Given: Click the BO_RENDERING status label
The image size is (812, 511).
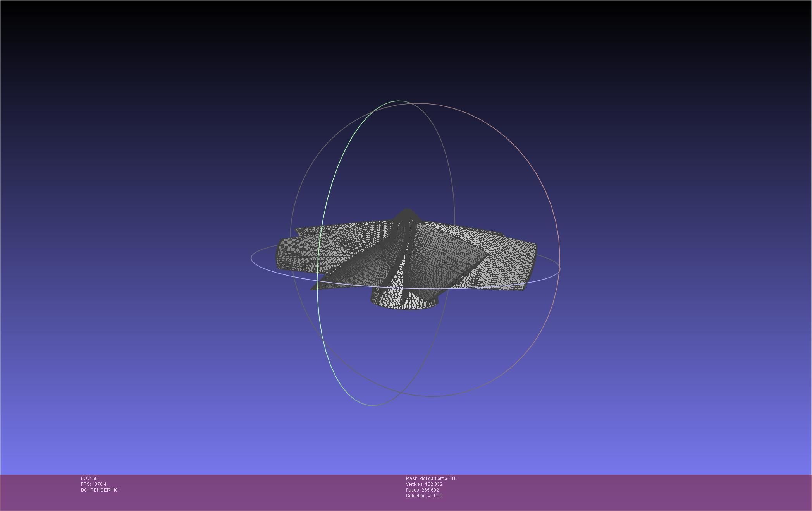Looking at the screenshot, I should pyautogui.click(x=100, y=490).
